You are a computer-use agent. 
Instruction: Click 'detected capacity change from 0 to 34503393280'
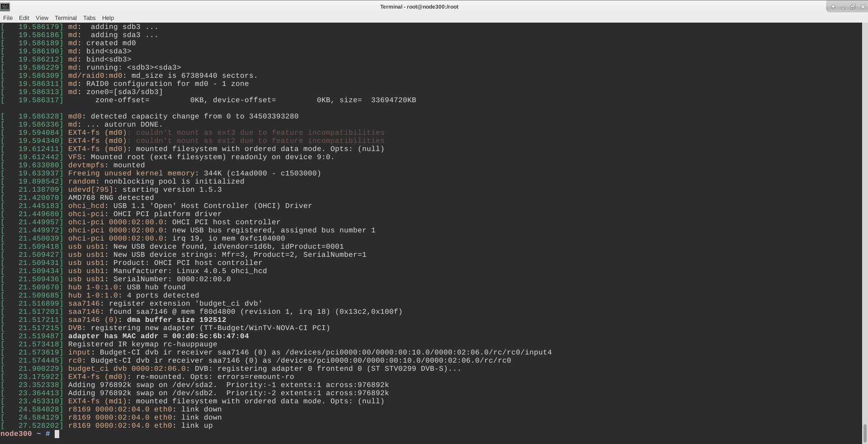pos(194,116)
